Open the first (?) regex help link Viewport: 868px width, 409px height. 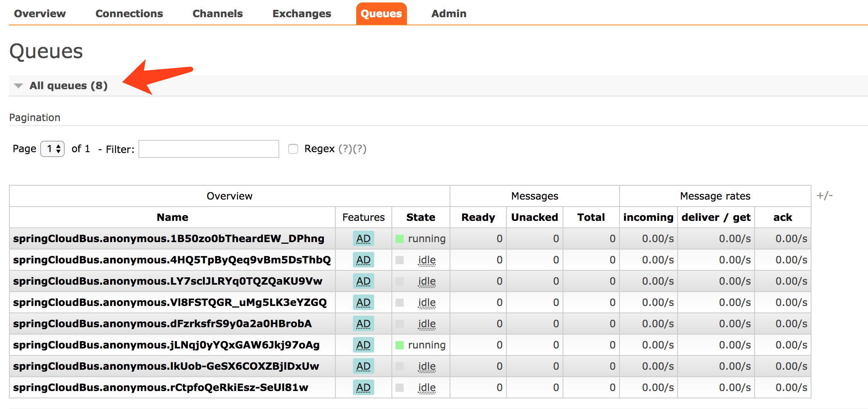[345, 149]
